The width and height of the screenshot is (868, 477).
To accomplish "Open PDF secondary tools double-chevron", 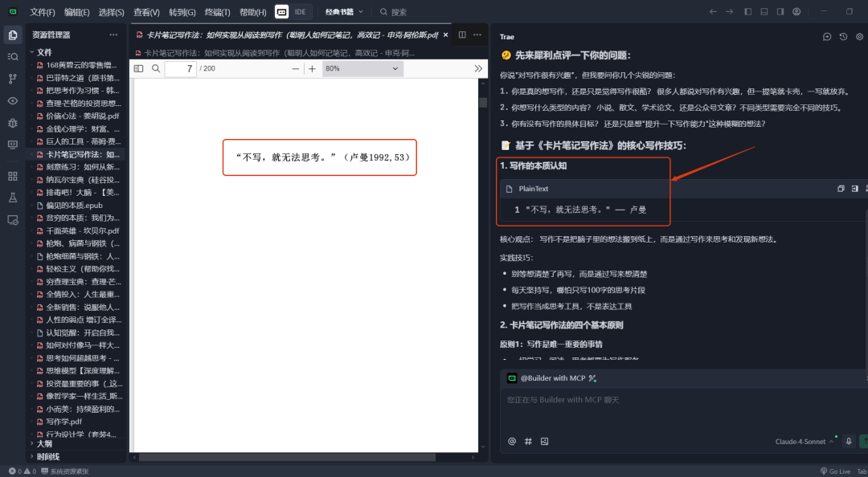I will tap(478, 68).
